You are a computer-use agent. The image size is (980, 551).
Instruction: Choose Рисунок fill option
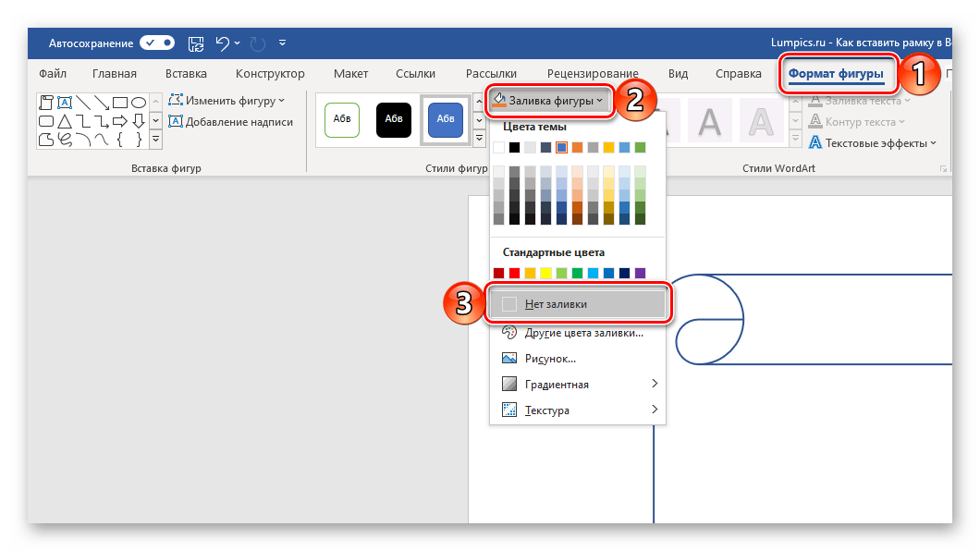click(x=578, y=359)
